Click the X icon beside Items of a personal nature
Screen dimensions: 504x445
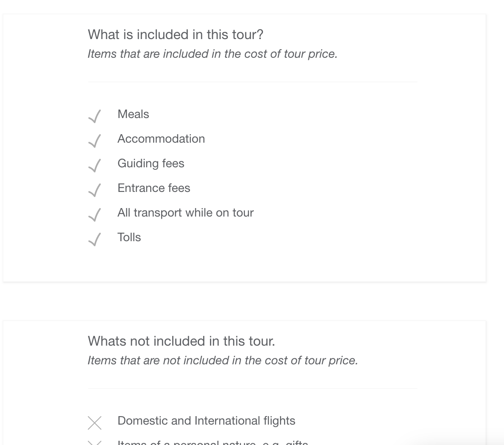(x=95, y=443)
